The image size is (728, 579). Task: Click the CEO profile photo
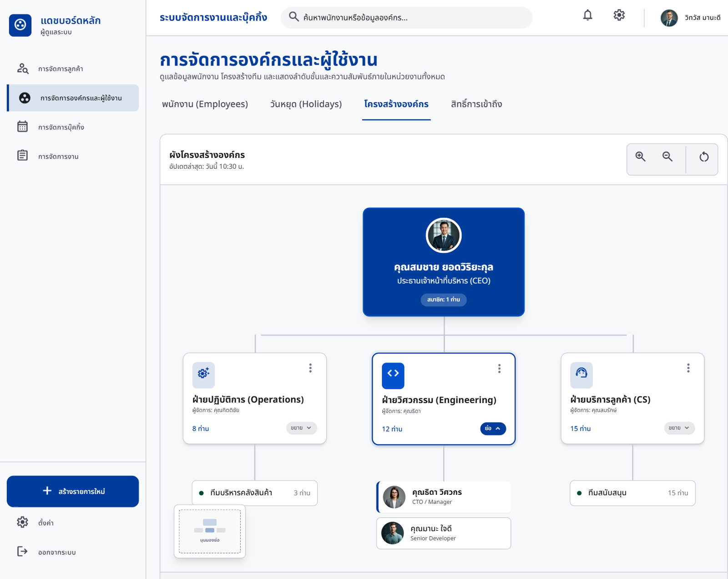tap(444, 235)
